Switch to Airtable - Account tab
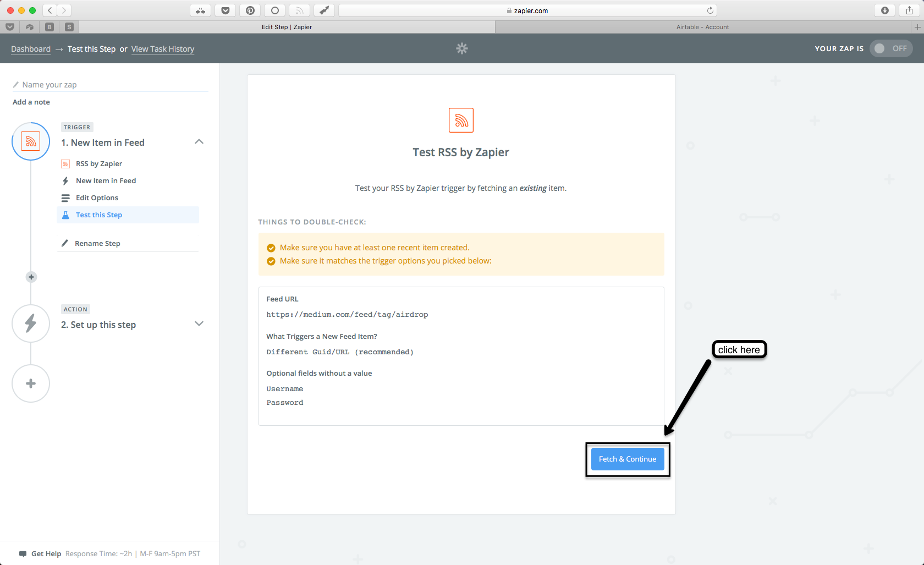The height and width of the screenshot is (565, 924). click(703, 27)
